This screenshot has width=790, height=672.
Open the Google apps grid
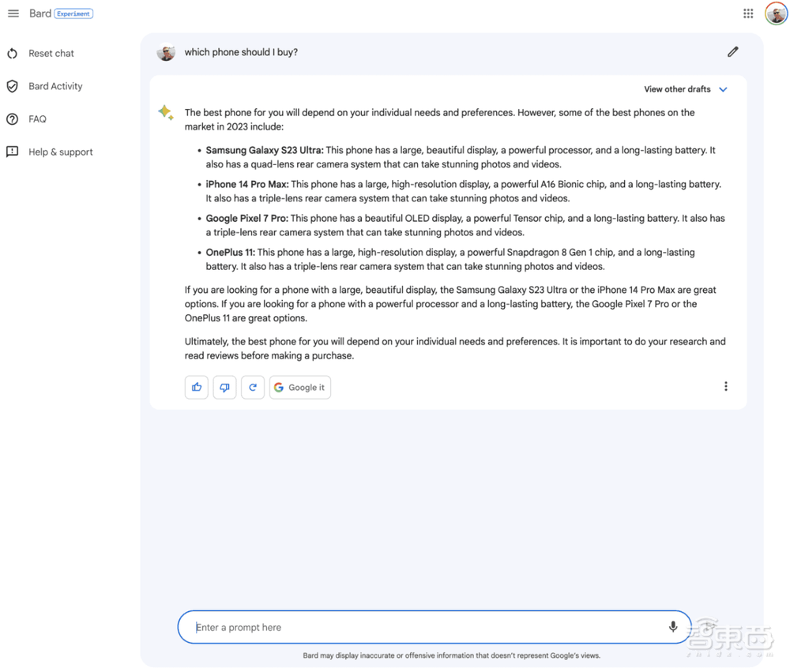click(x=748, y=13)
